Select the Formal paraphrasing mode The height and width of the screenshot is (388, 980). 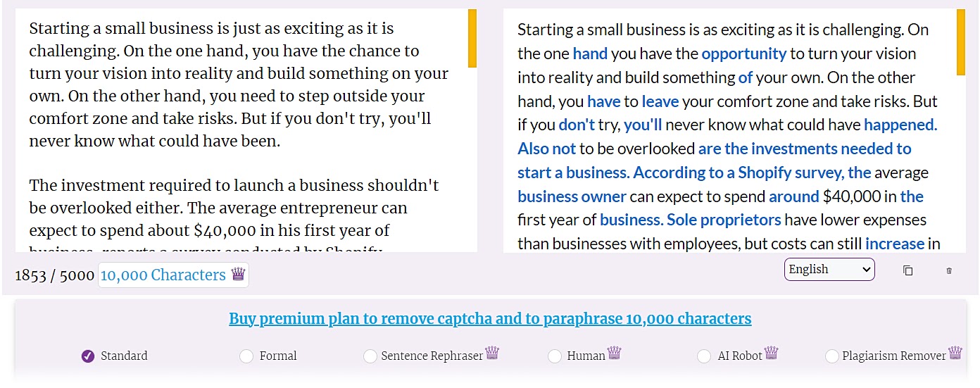click(246, 356)
